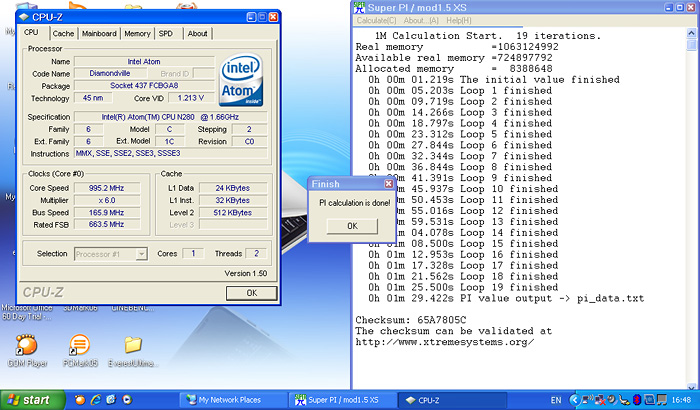Open the About...(A) menu in Super PI
The image size is (700, 410).
click(421, 21)
